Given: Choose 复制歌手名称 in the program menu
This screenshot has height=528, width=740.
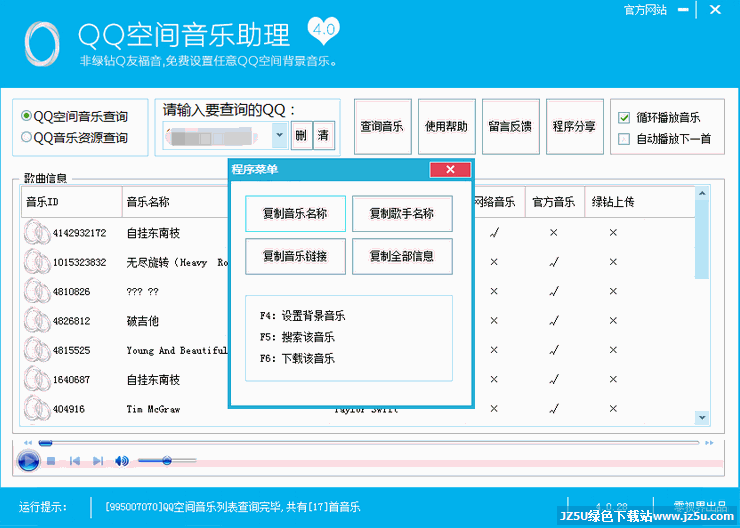Looking at the screenshot, I should point(402,214).
